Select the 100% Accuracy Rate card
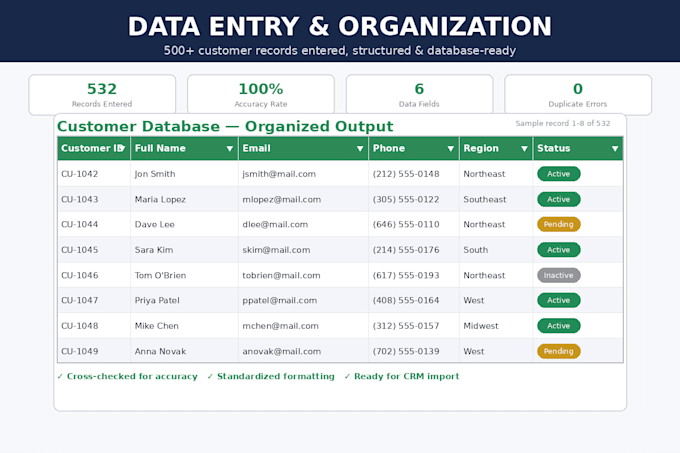 click(261, 95)
